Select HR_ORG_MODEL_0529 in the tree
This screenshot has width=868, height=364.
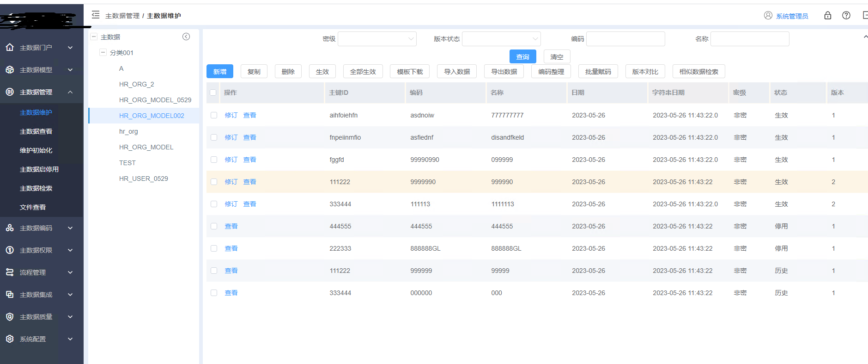click(155, 100)
